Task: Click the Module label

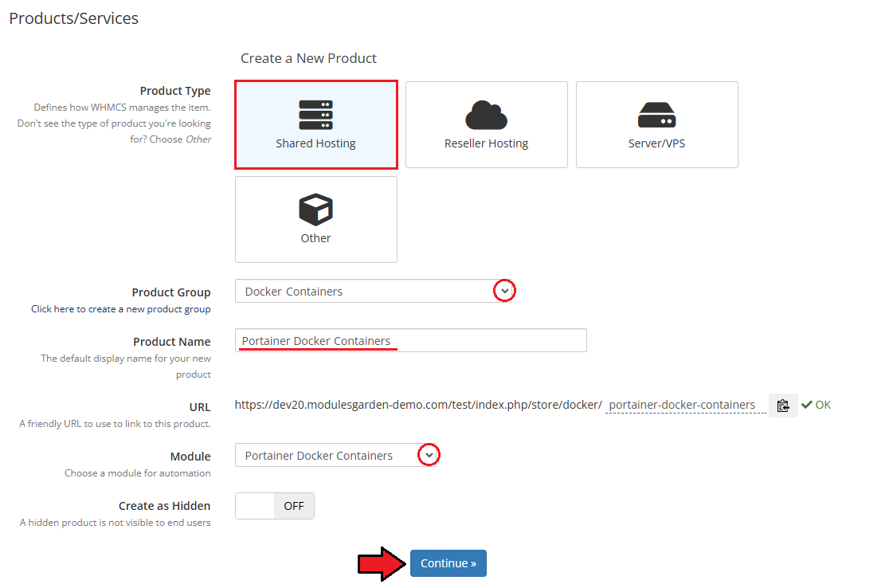Action: click(x=190, y=457)
